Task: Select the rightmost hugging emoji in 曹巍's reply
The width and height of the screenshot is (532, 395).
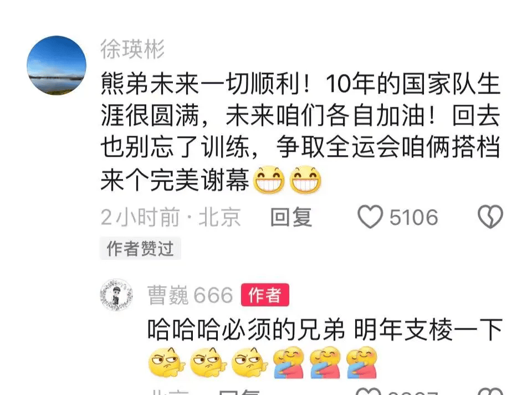Action: pos(362,362)
